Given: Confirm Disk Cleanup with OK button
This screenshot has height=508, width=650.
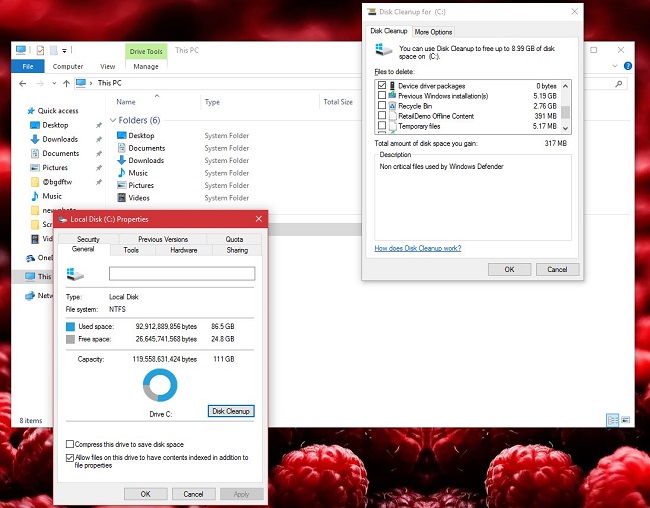Looking at the screenshot, I should click(x=509, y=269).
